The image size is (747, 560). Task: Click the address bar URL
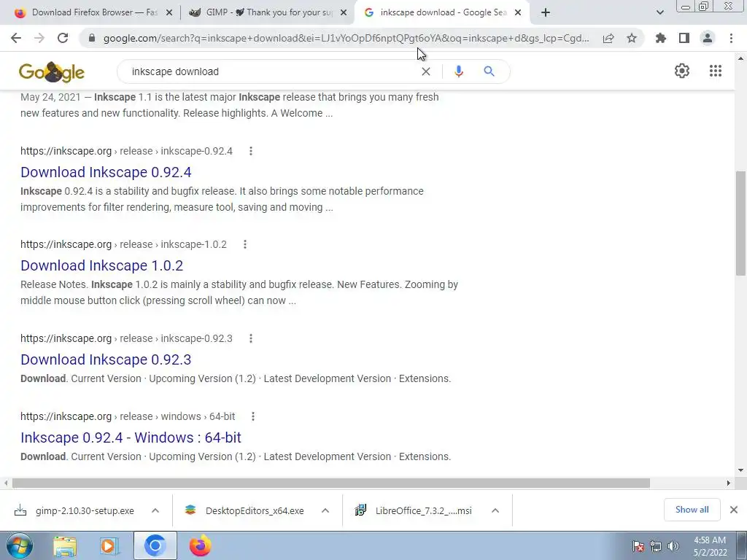(347, 38)
